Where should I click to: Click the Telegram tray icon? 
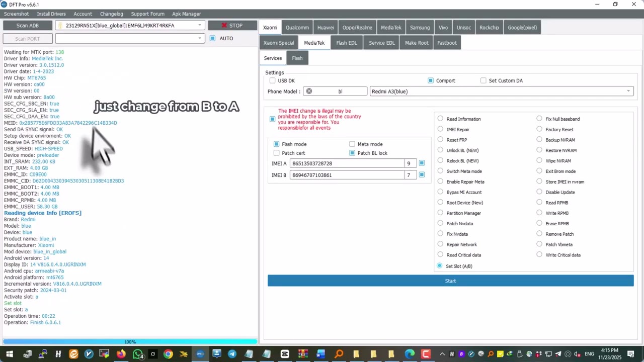coord(558,354)
